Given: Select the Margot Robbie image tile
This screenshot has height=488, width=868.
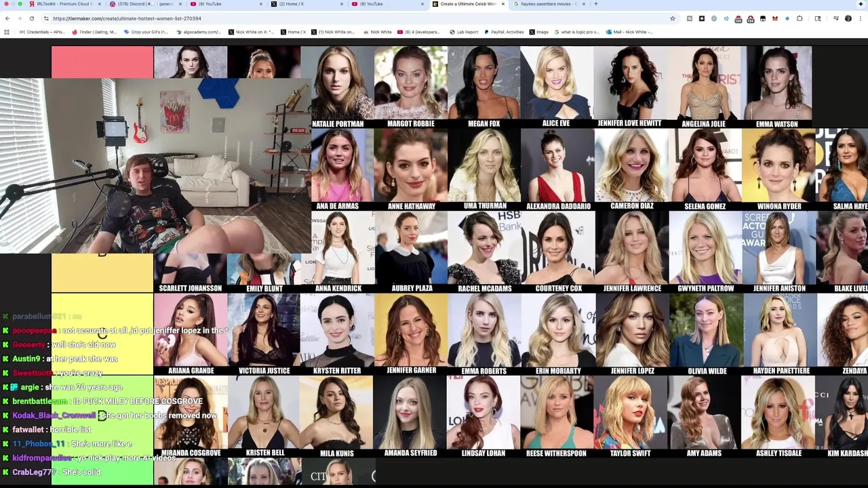Looking at the screenshot, I should point(410,87).
